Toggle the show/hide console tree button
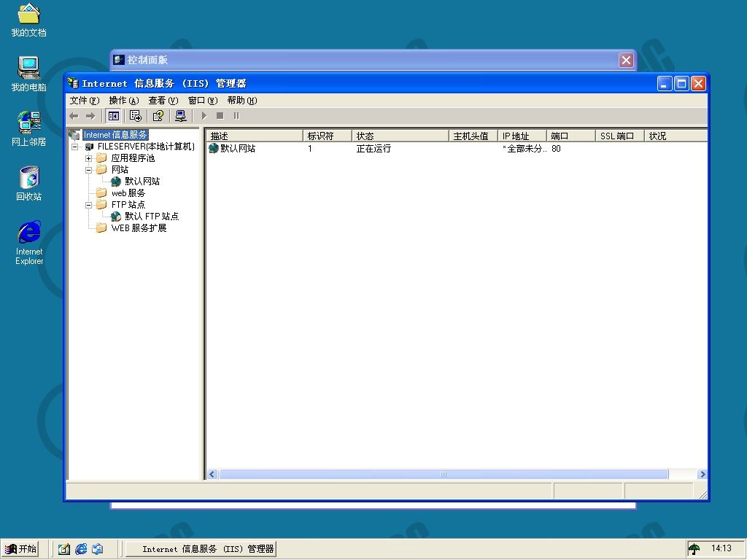 (113, 116)
